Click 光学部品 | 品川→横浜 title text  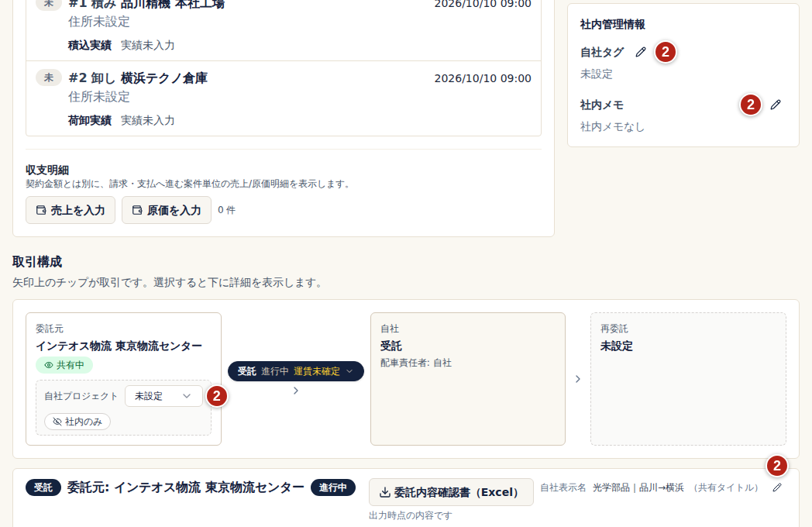(x=638, y=487)
